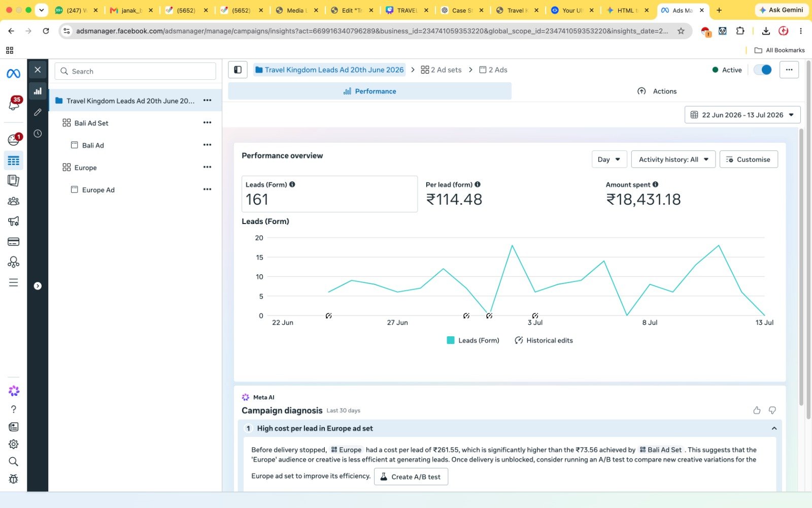
Task: Show info for Per lead (form)
Action: [x=478, y=184]
